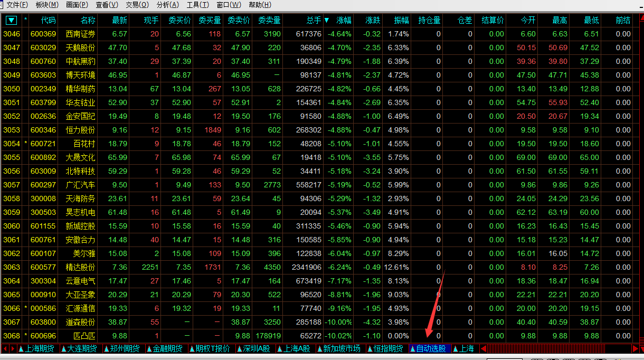This screenshot has width=644, height=360.
Task: Sort by the 总手 column header
Action: (314, 20)
